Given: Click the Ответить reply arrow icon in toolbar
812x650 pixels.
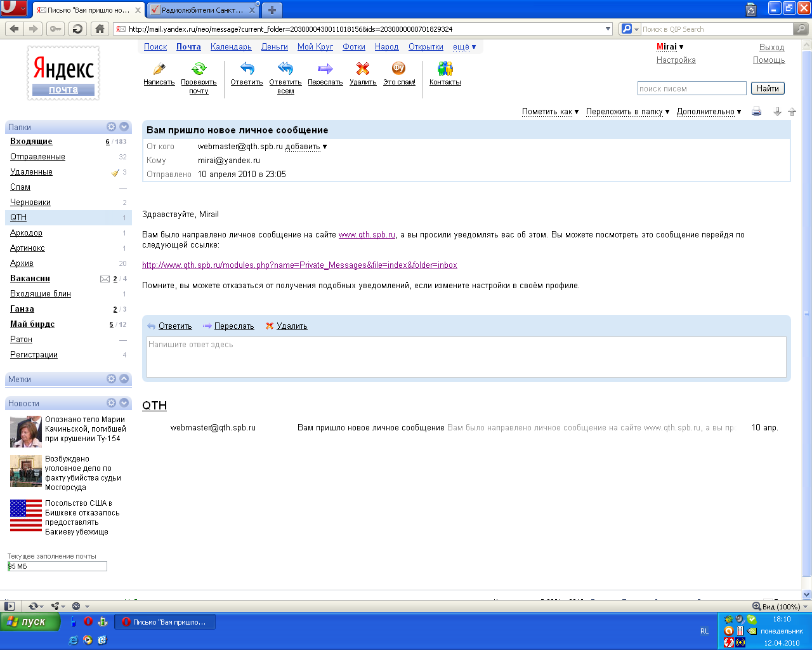Looking at the screenshot, I should [247, 69].
